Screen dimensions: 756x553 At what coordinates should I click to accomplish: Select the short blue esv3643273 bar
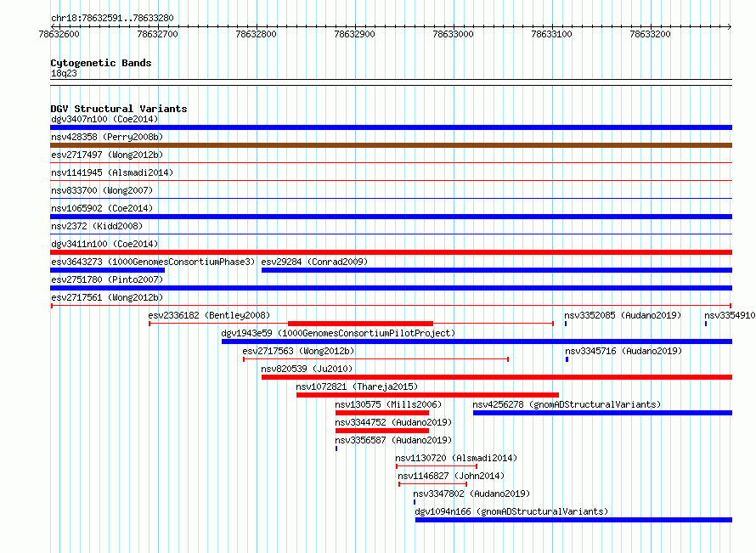(108, 270)
